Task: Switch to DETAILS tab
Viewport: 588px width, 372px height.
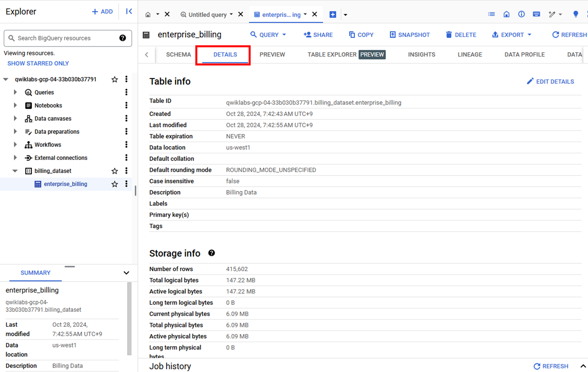Action: [x=225, y=55]
